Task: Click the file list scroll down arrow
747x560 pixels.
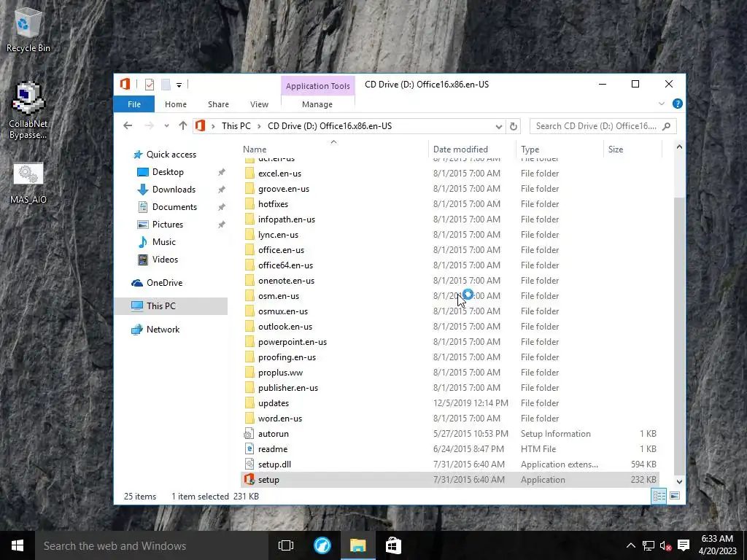Action: (679, 481)
